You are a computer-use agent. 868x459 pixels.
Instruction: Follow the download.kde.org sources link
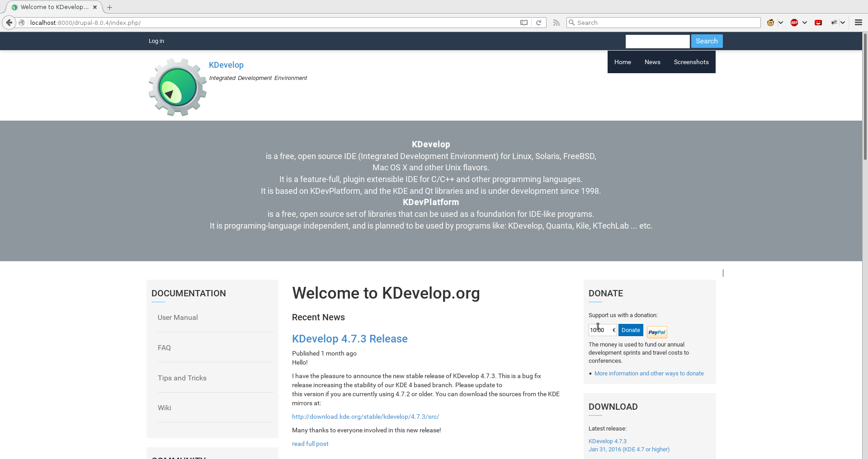[x=365, y=417]
